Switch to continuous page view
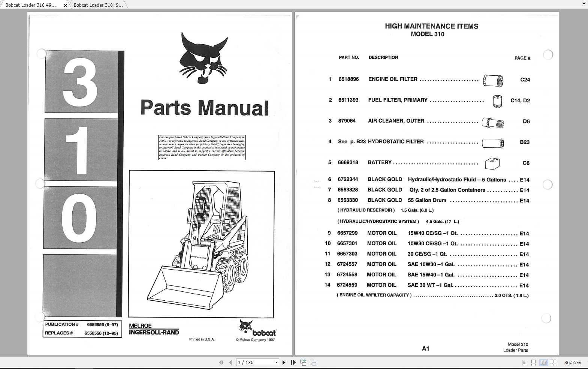The height and width of the screenshot is (369, 588). pos(534,363)
